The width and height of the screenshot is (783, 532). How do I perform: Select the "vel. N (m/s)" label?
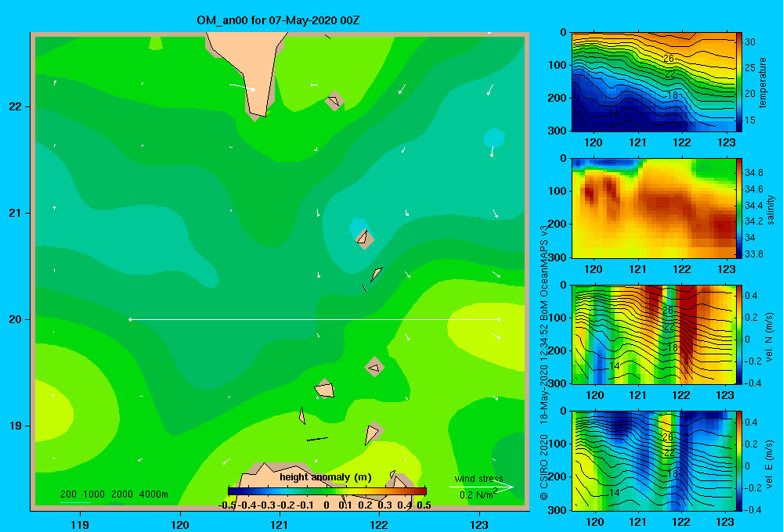pos(770,337)
